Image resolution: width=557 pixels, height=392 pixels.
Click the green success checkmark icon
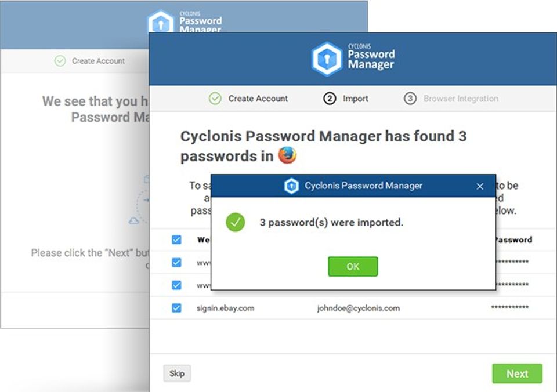click(236, 222)
